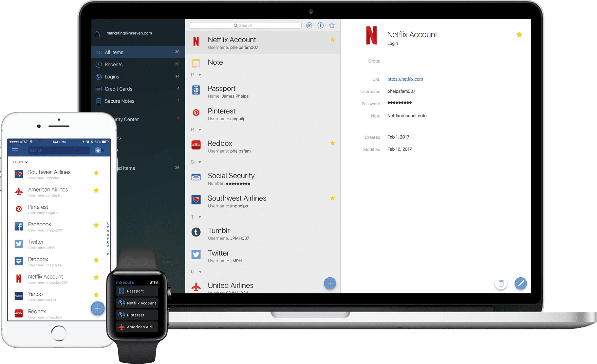The height and width of the screenshot is (364, 597).
Task: Open the LOGIN dropdown on the iPhone
Action: (20, 162)
